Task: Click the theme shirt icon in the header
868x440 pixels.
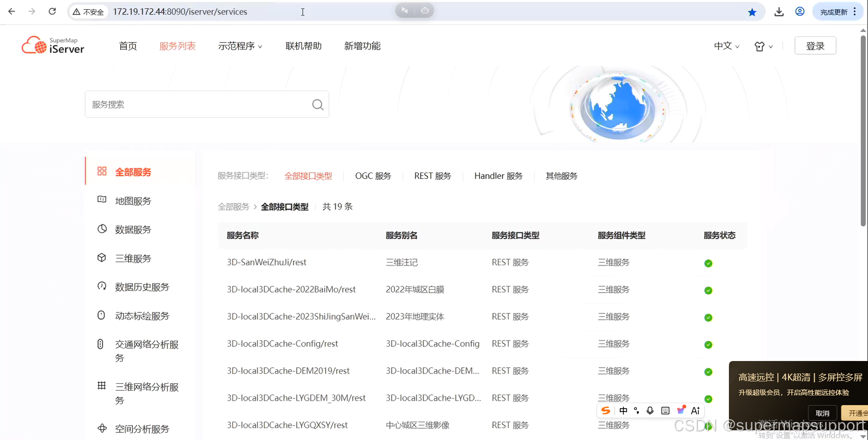Action: click(759, 46)
